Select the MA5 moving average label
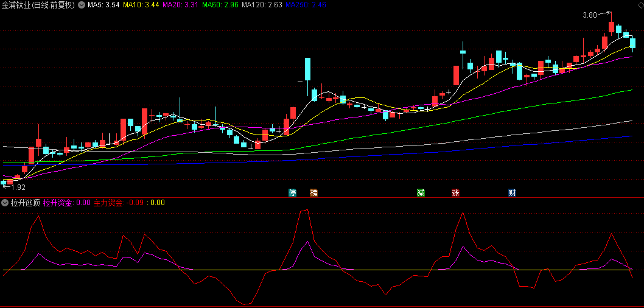 click(103, 5)
